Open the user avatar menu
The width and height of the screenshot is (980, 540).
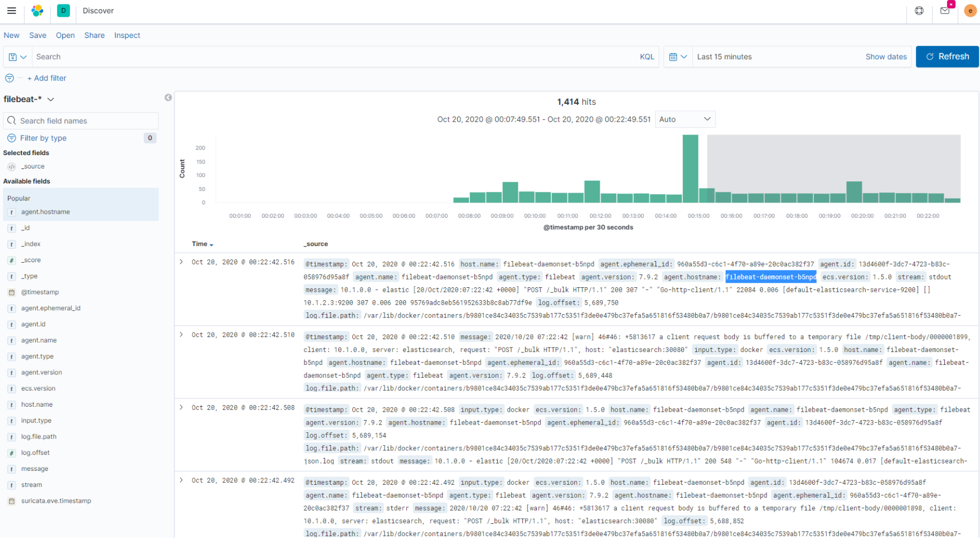pyautogui.click(x=970, y=11)
